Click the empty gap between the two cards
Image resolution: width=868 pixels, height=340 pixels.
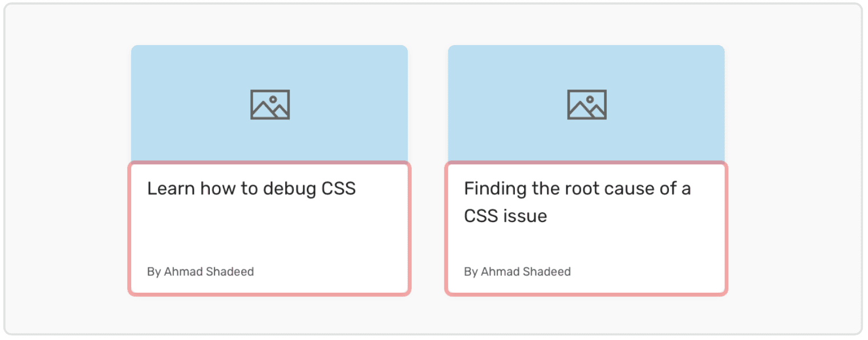tap(428, 171)
